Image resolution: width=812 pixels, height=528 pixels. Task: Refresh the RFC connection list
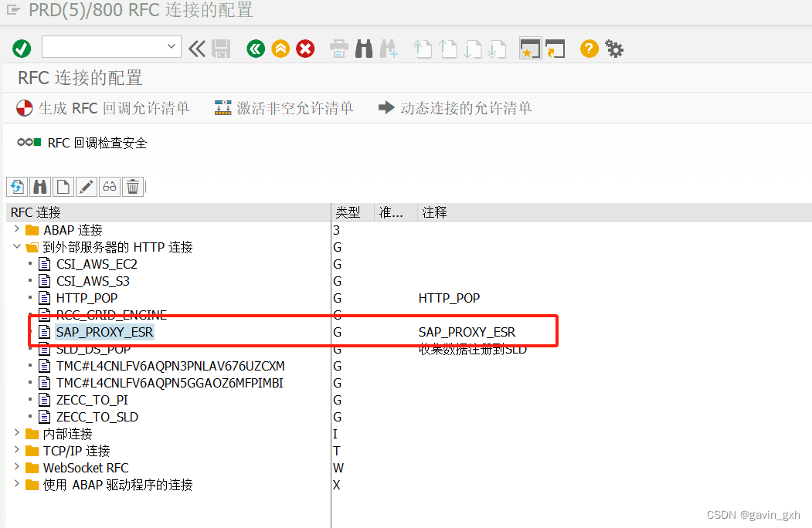click(16, 186)
